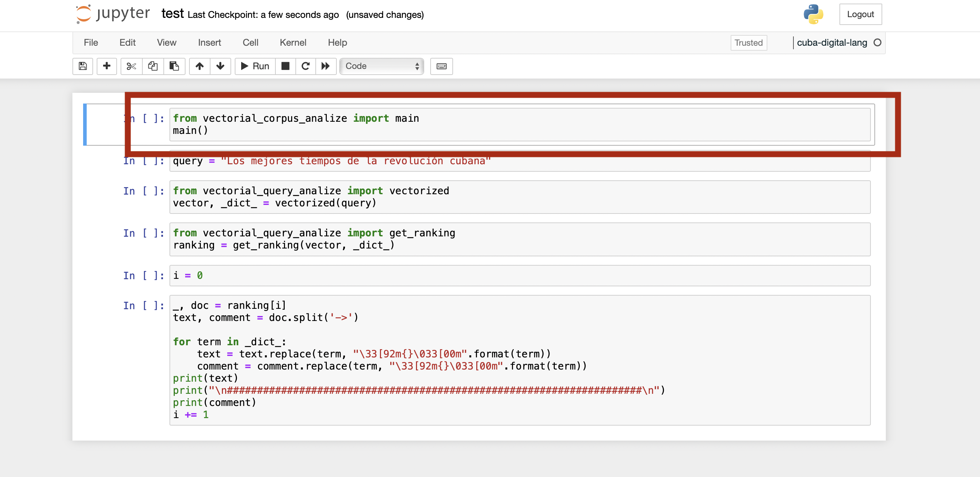Open the cell type Code dropdown
Image resolution: width=980 pixels, height=477 pixels.
coord(382,66)
